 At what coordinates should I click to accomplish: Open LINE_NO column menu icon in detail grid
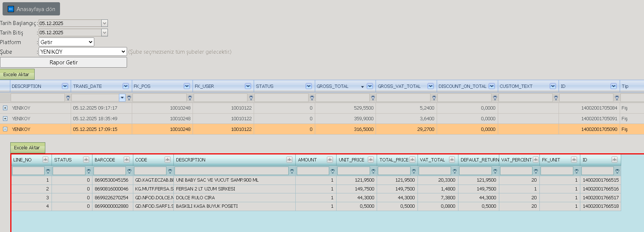(45, 160)
